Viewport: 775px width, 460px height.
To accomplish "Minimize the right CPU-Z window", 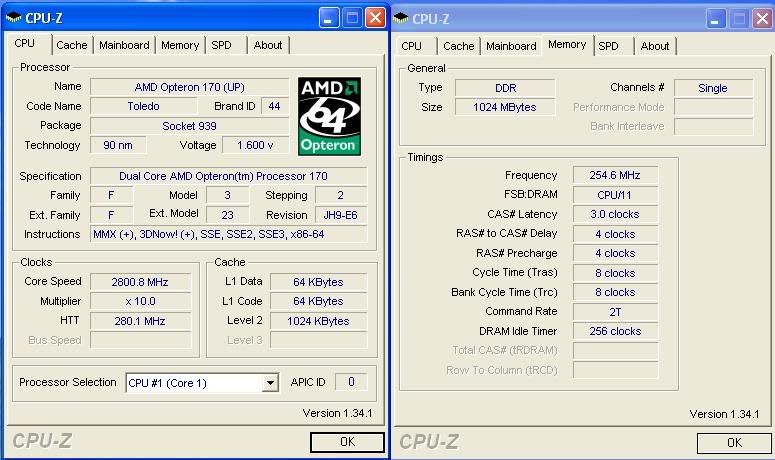I will (716, 19).
